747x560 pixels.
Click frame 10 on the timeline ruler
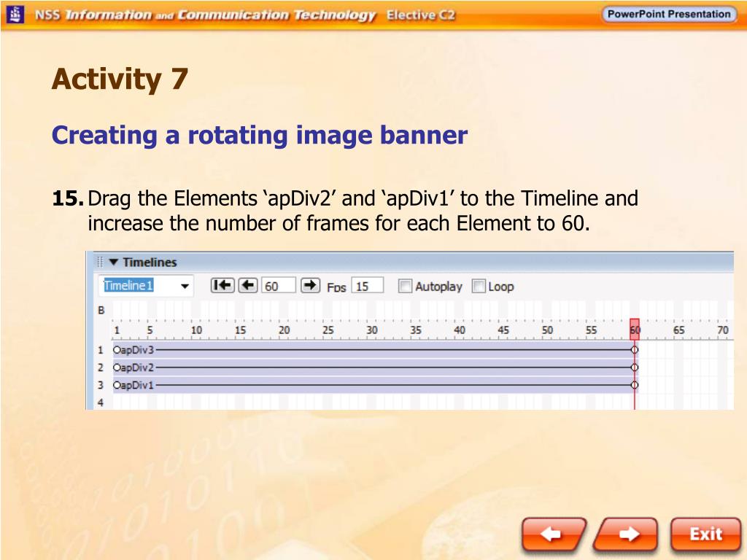tap(196, 330)
